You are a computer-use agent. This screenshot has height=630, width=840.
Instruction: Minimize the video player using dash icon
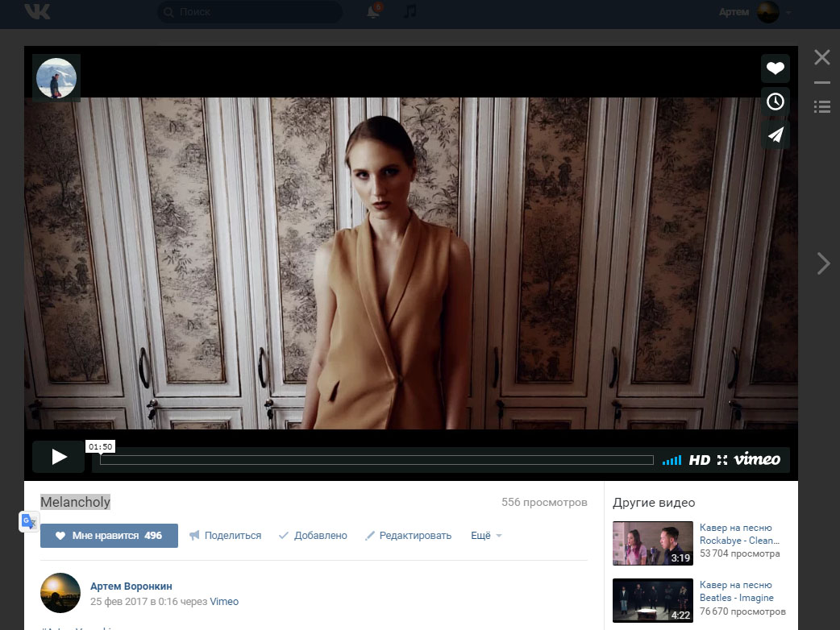click(821, 82)
